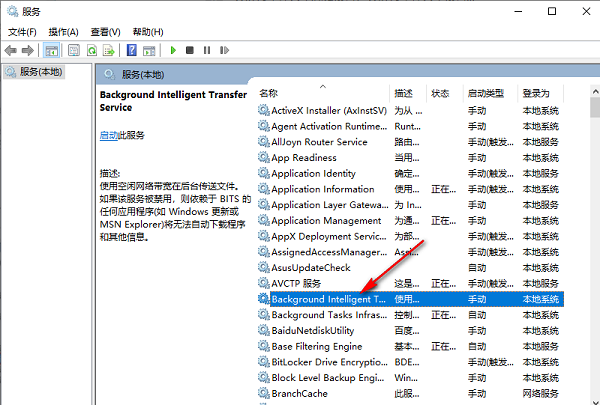Viewport: 600px width, 405px height.
Task: Click 本地服务 in Application Identity row
Action: (x=540, y=173)
